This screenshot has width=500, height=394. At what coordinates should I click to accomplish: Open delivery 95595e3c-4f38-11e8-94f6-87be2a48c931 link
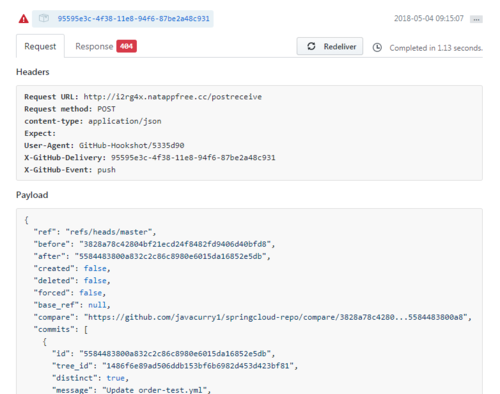pyautogui.click(x=133, y=19)
